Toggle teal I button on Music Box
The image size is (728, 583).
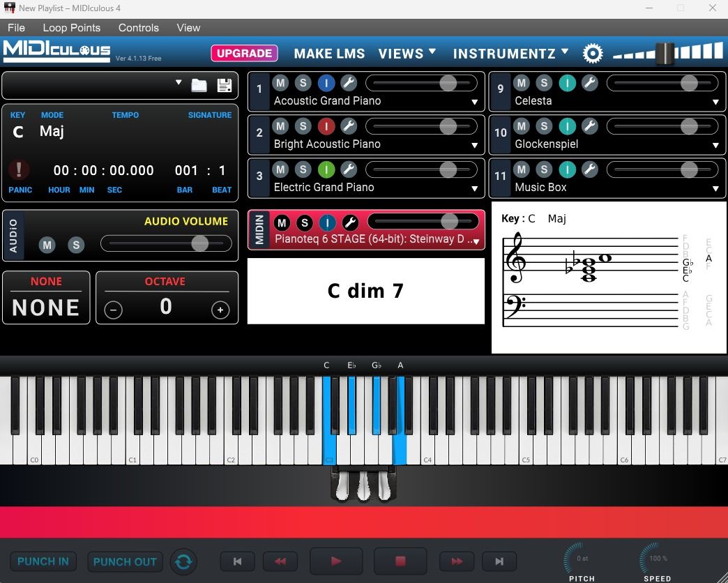click(567, 169)
